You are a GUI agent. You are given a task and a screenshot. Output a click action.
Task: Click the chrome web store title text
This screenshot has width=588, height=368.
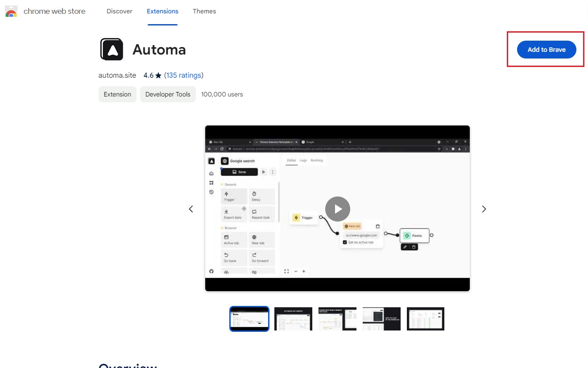coord(54,11)
